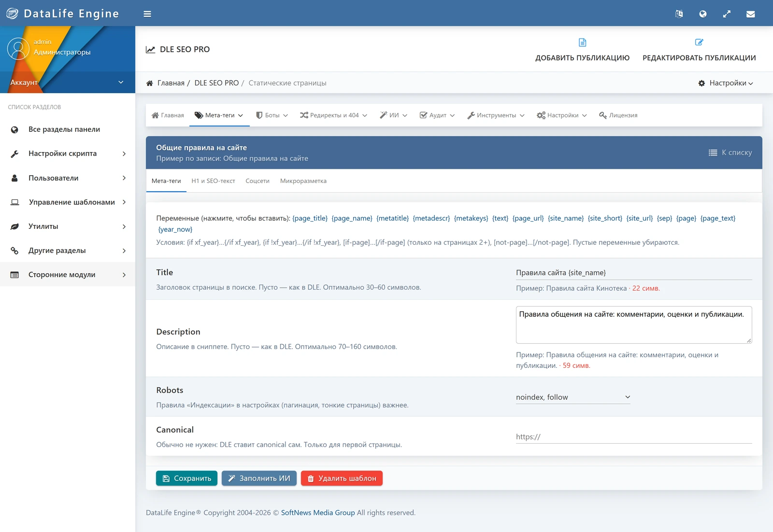
Task: Click the wrench icon for Настройки скрипта
Action: click(14, 154)
